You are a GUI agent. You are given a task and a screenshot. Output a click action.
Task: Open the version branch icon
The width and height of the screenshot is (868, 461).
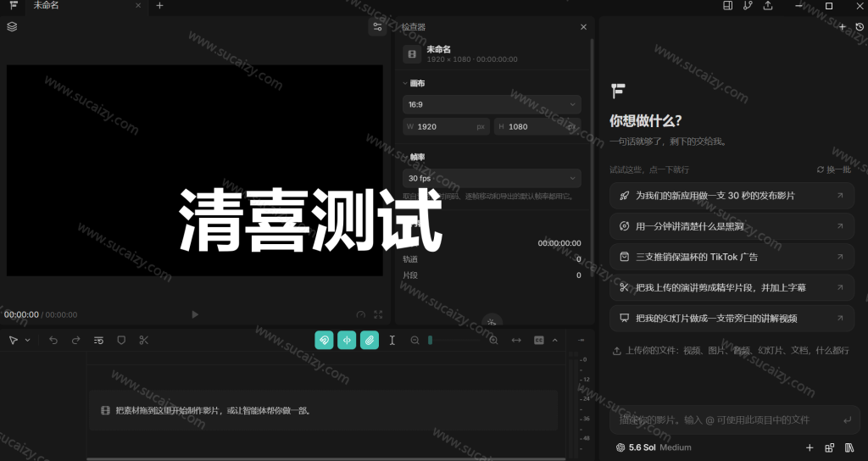point(748,6)
